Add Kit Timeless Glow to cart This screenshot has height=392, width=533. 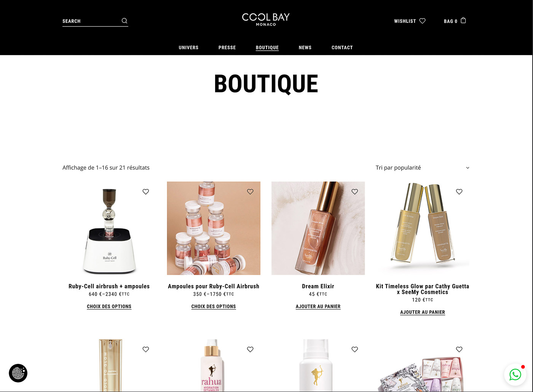pyautogui.click(x=423, y=312)
